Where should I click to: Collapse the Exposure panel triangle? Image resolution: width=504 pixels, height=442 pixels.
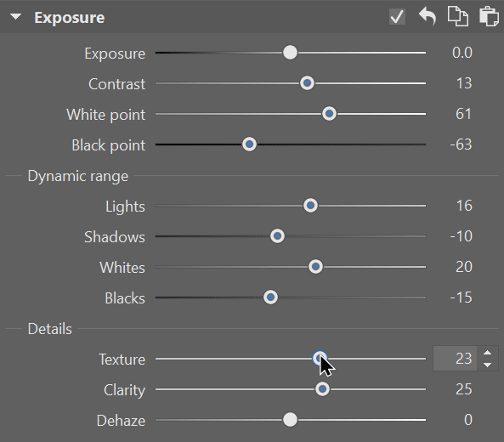pos(15,17)
